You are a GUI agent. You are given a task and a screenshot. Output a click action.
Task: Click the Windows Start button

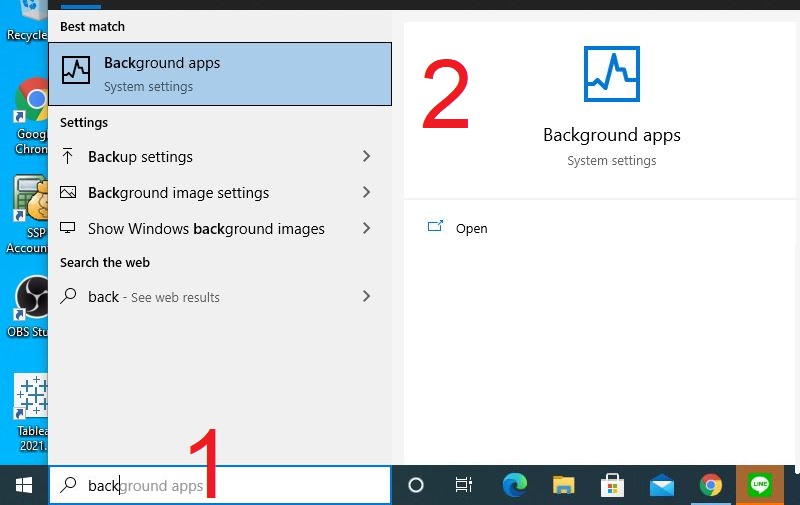[x=23, y=485]
